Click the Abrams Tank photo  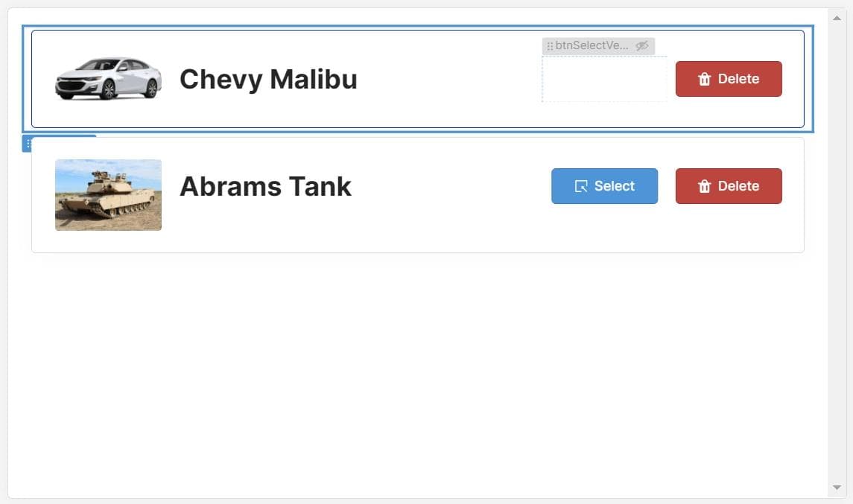coord(108,194)
